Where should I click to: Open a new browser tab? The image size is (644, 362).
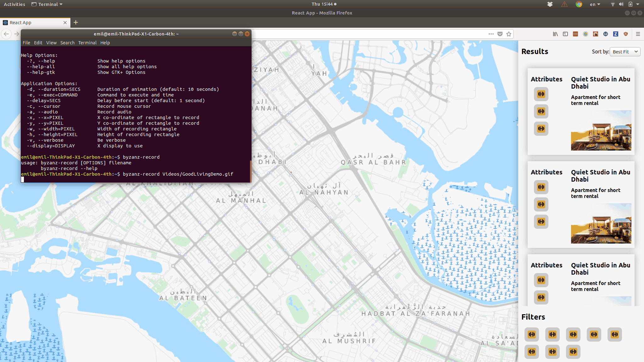[x=76, y=22]
